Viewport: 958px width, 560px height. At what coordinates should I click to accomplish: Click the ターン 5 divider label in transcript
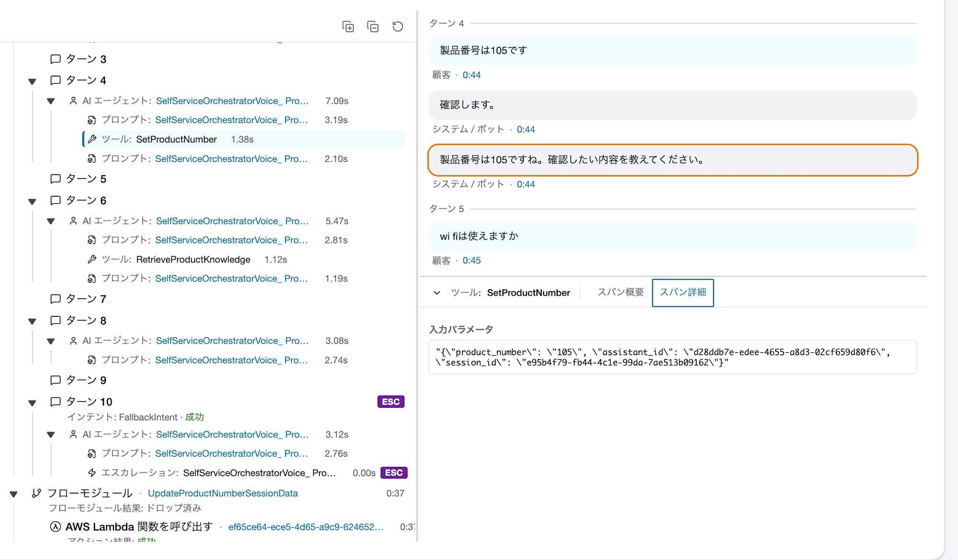(x=446, y=209)
